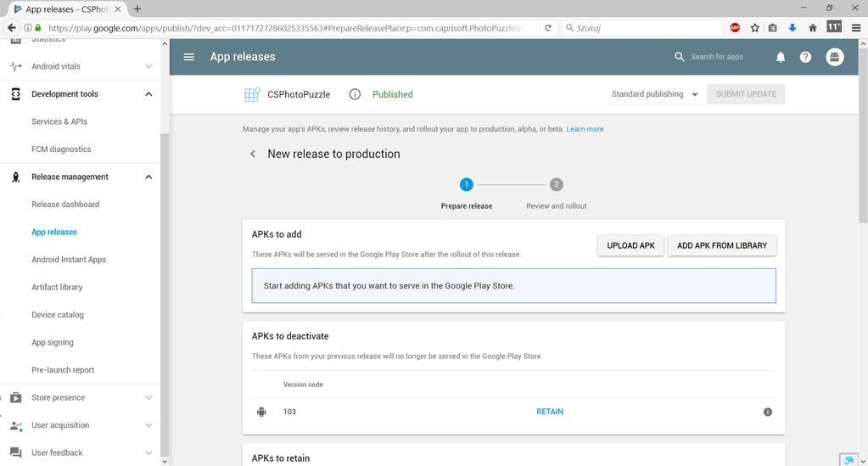Open the browser downloads arrow icon
Viewport: 868px width, 466px height.
pyautogui.click(x=792, y=28)
